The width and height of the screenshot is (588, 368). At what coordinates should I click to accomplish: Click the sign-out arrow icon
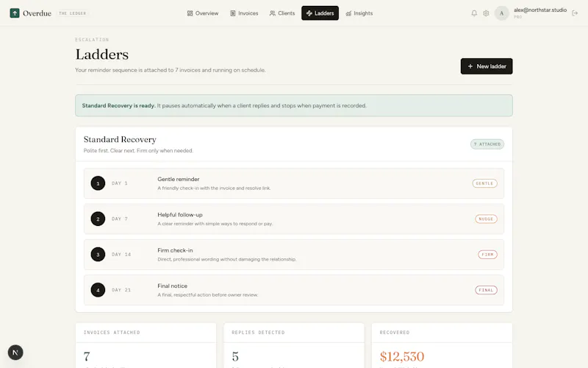coord(575,13)
